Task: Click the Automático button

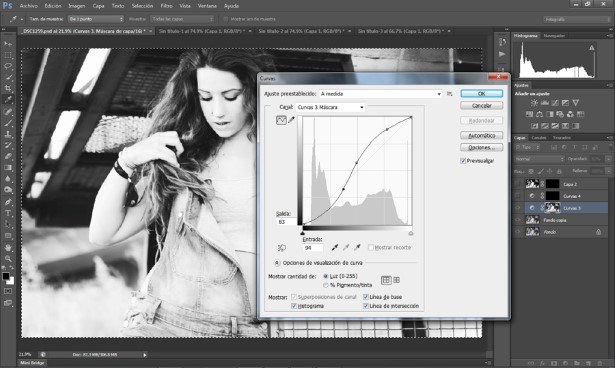Action: (481, 135)
